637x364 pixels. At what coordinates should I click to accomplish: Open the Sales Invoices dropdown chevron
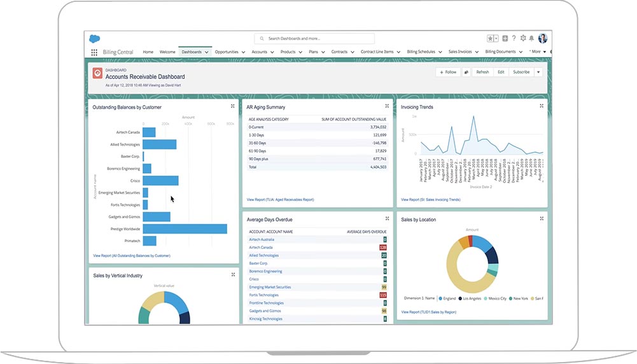pos(477,52)
